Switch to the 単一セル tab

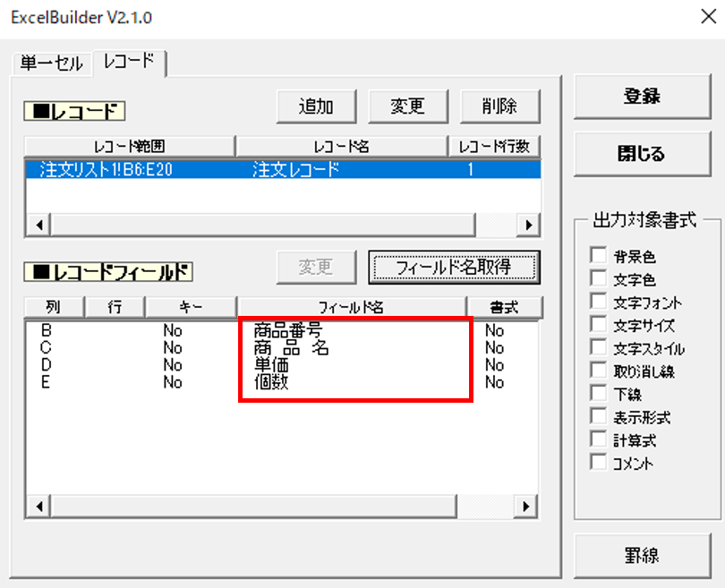pos(52,63)
